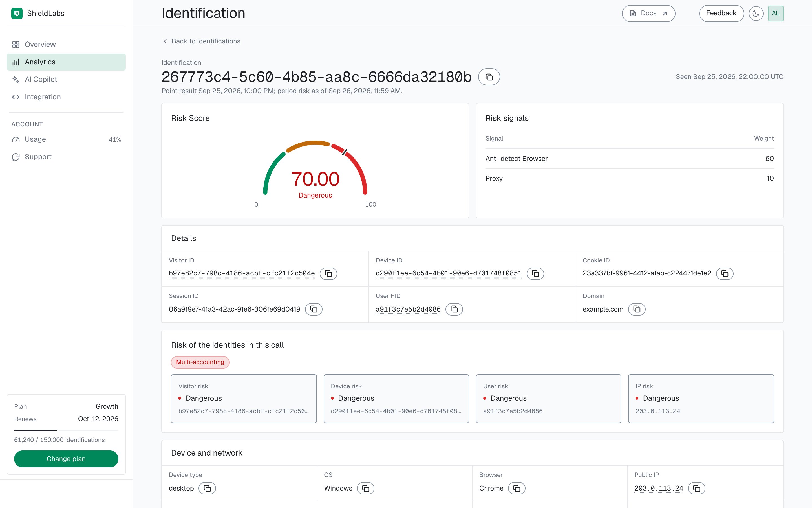The image size is (812, 508).
Task: Click the Cookie ID 23a337bf value
Action: click(646, 273)
